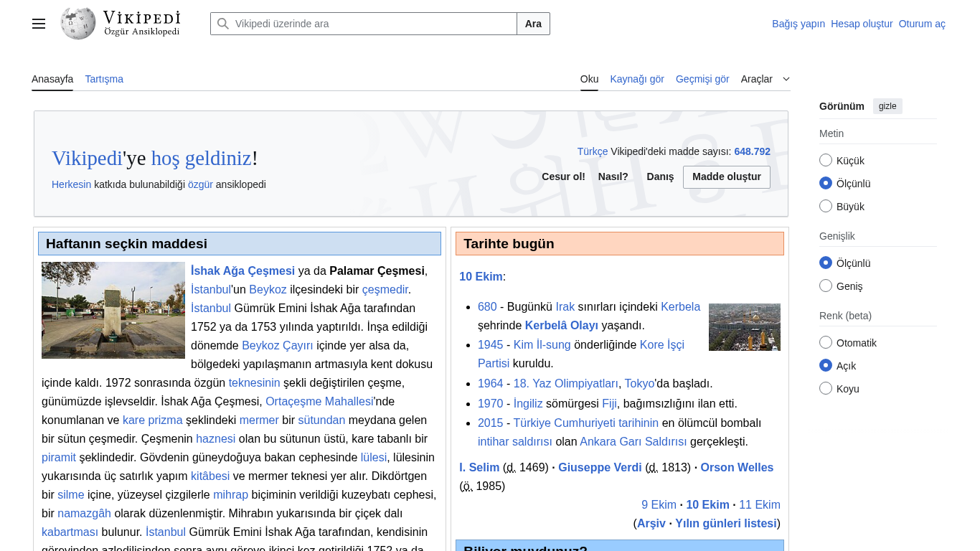Image resolution: width=980 pixels, height=551 pixels.
Task: Focus the Vikipedi üzerinde ara search field
Action: (373, 24)
